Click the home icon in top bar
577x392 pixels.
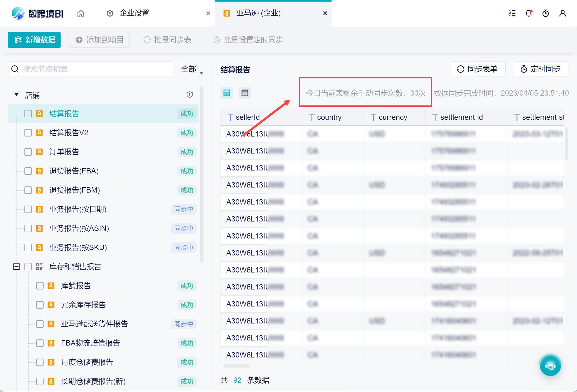tap(81, 13)
